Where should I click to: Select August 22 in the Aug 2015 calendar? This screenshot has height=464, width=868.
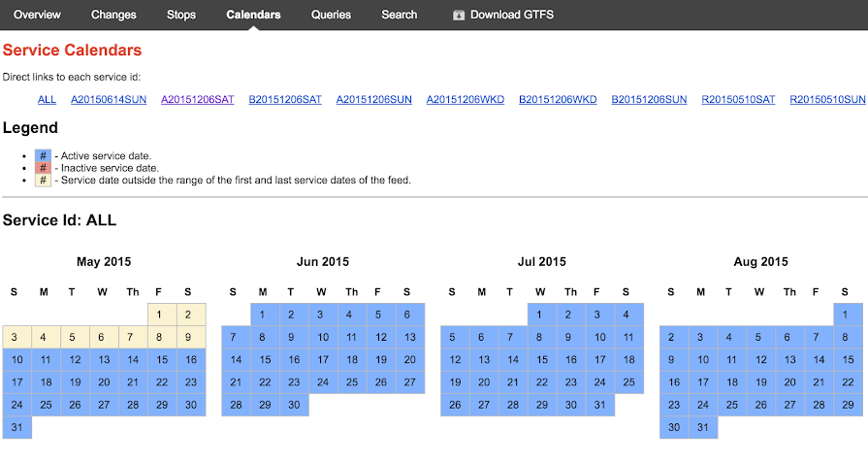pyautogui.click(x=848, y=382)
